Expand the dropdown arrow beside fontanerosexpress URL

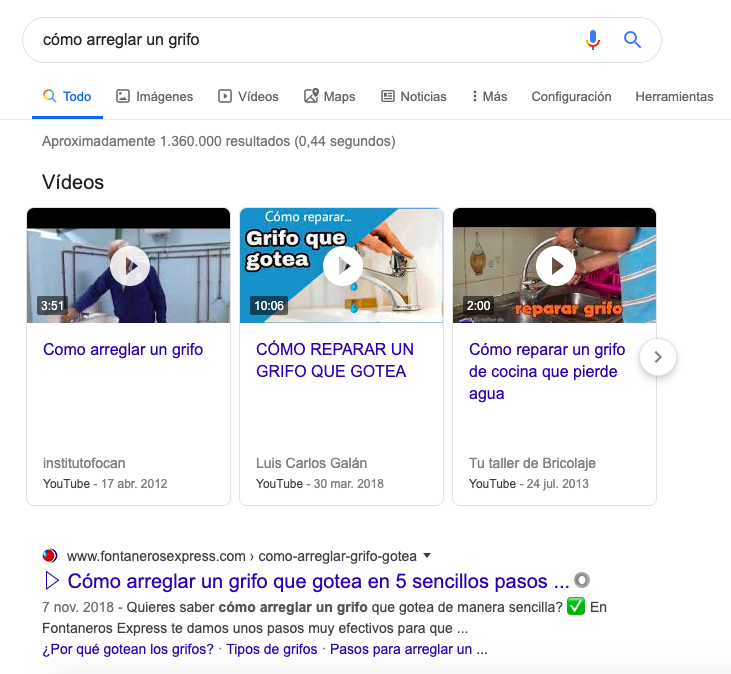tap(427, 556)
